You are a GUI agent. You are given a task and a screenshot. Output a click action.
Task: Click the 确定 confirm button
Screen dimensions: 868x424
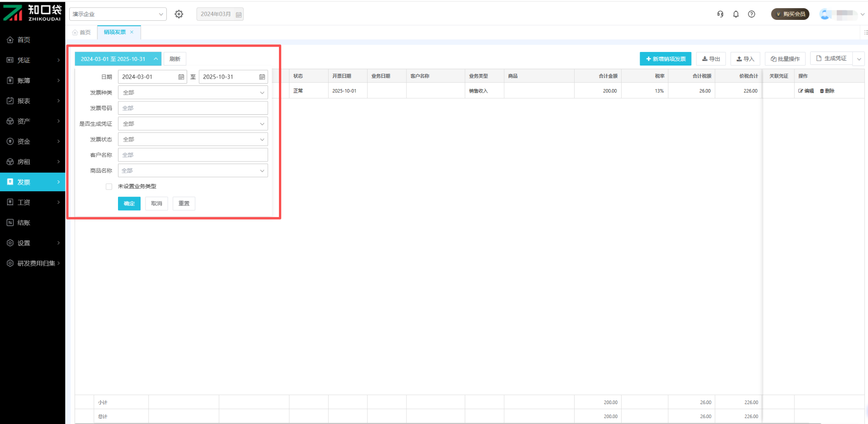click(x=129, y=203)
